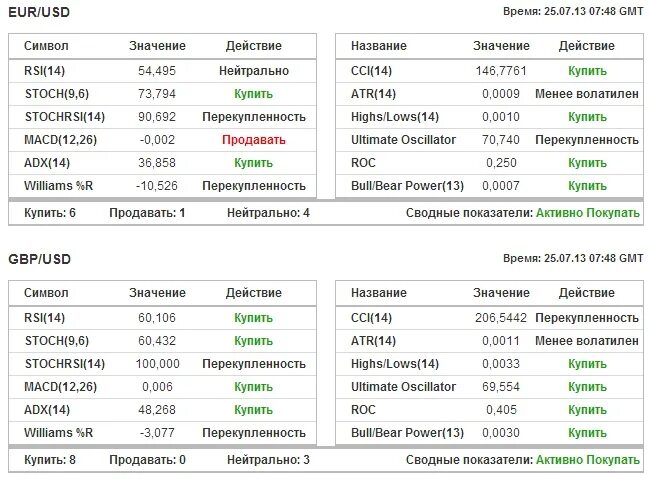Click the GBP/USD heading

[x=39, y=259]
